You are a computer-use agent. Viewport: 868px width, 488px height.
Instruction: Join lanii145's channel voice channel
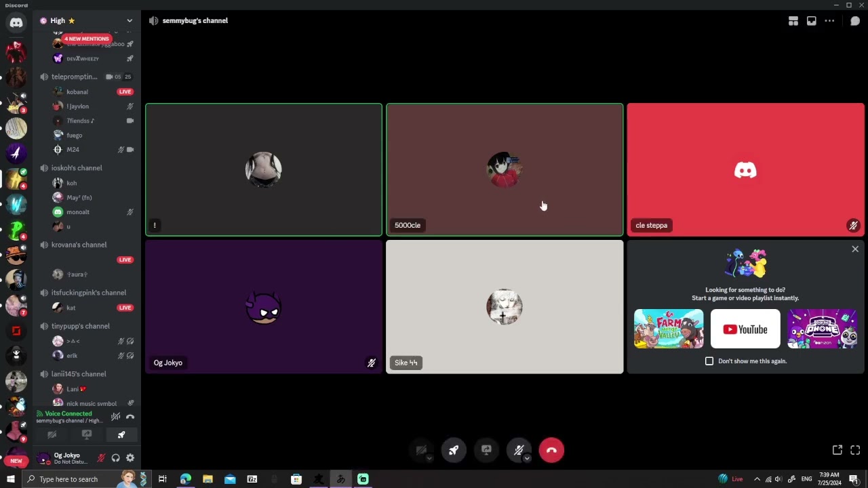click(x=79, y=374)
